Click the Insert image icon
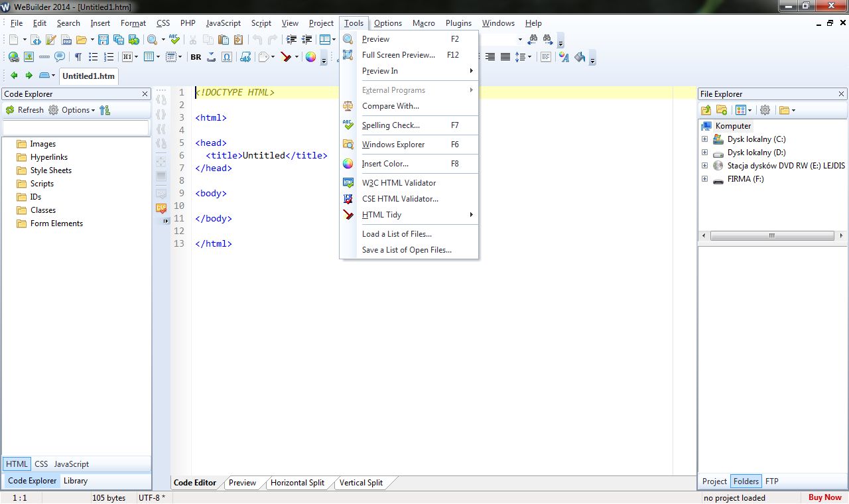849x504 pixels. 29,57
